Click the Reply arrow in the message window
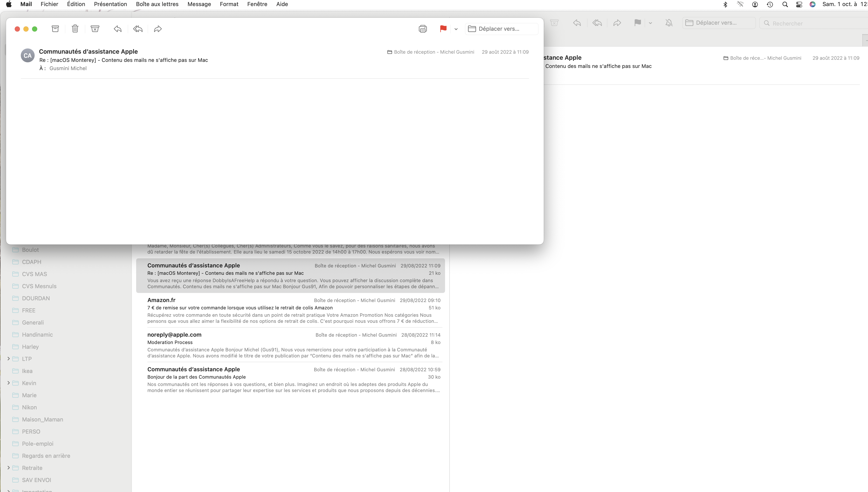Image resolution: width=868 pixels, height=492 pixels. click(118, 29)
